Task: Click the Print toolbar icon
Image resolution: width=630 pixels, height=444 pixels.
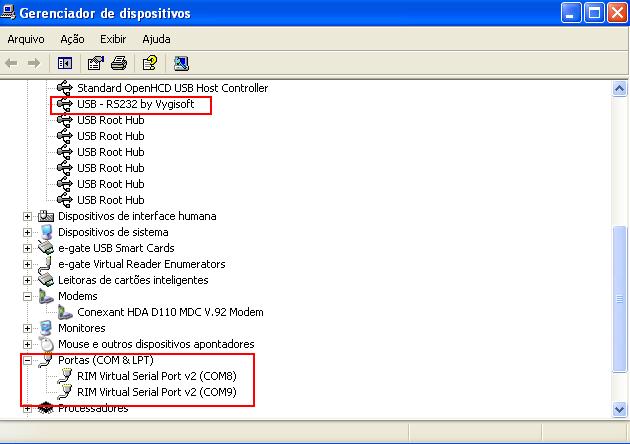Action: point(119,63)
